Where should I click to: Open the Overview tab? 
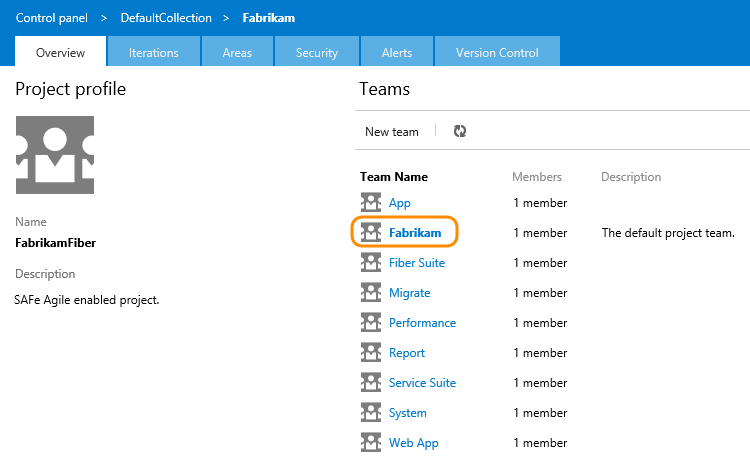click(x=60, y=51)
